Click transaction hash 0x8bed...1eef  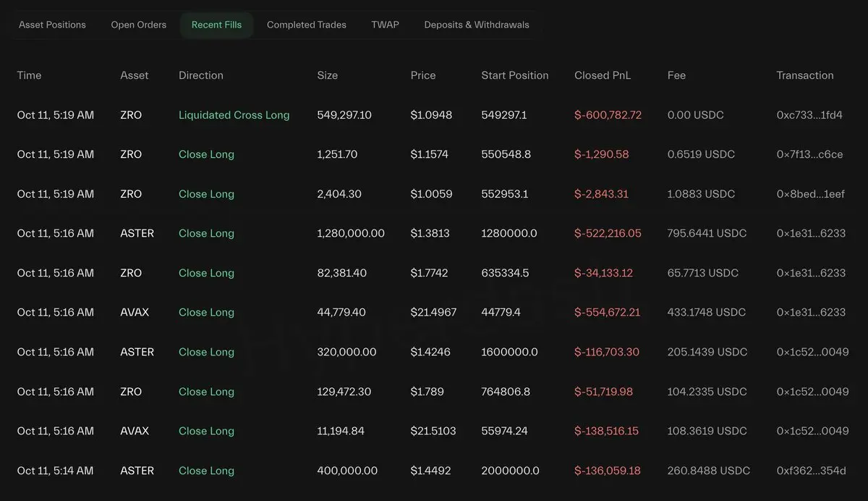pos(810,194)
